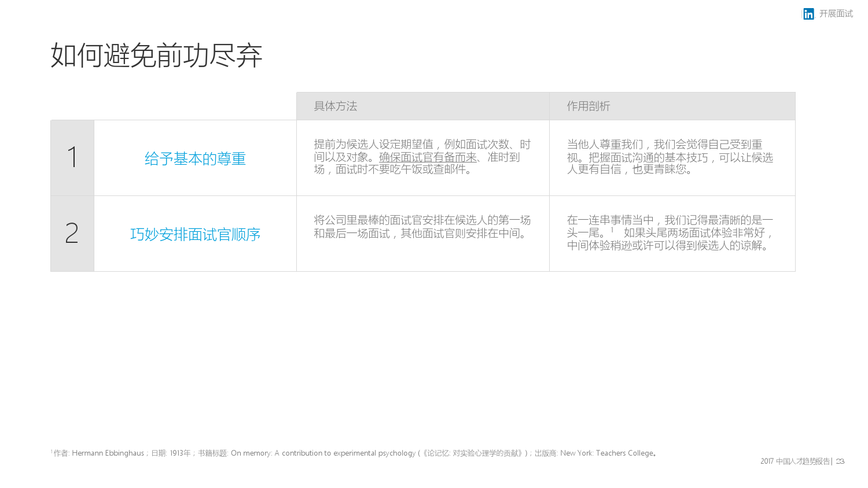Click the 开展面试 section label
Viewport: 868px width, 488px height.
tap(836, 14)
